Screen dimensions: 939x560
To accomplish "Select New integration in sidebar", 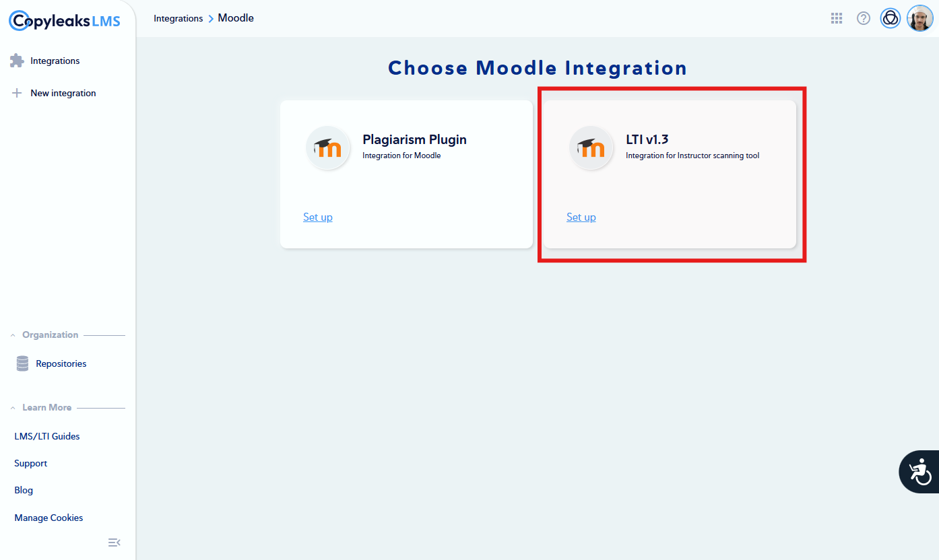I will (x=63, y=93).
